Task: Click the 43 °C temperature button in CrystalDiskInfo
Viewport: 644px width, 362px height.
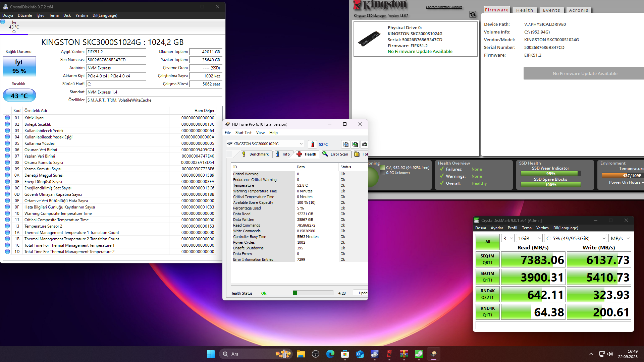Action: pyautogui.click(x=19, y=96)
